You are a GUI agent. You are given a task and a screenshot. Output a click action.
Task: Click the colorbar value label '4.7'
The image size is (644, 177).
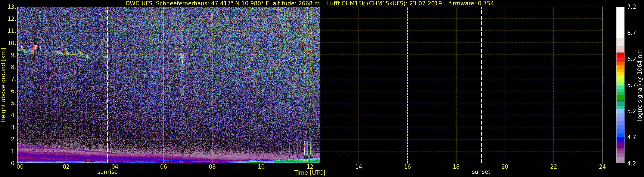coord(632,137)
